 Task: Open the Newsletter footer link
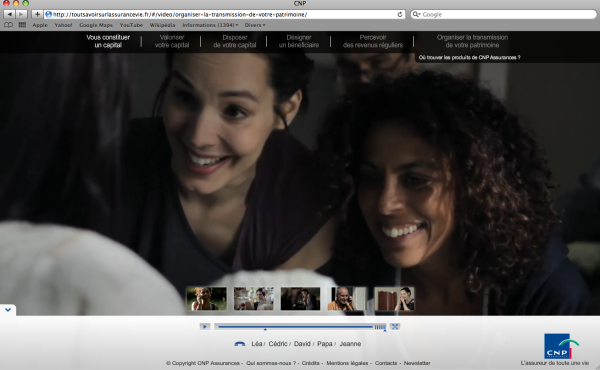click(417, 363)
